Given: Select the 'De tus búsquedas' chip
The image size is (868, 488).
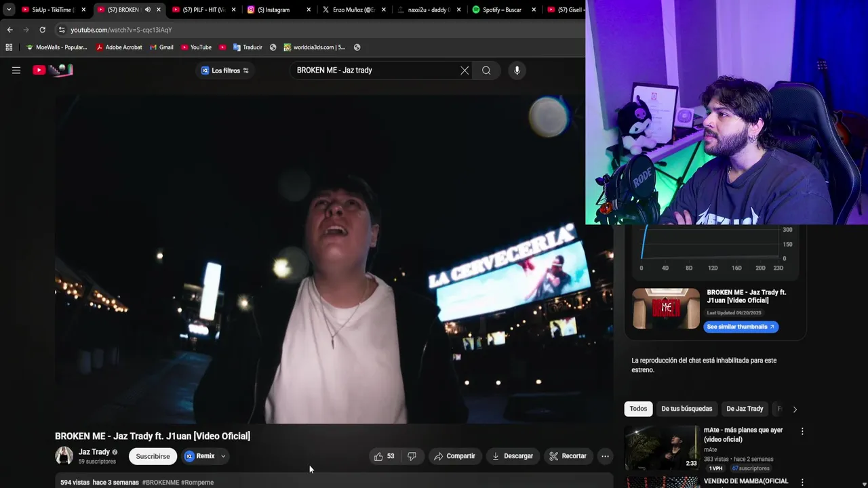Looking at the screenshot, I should point(686,409).
